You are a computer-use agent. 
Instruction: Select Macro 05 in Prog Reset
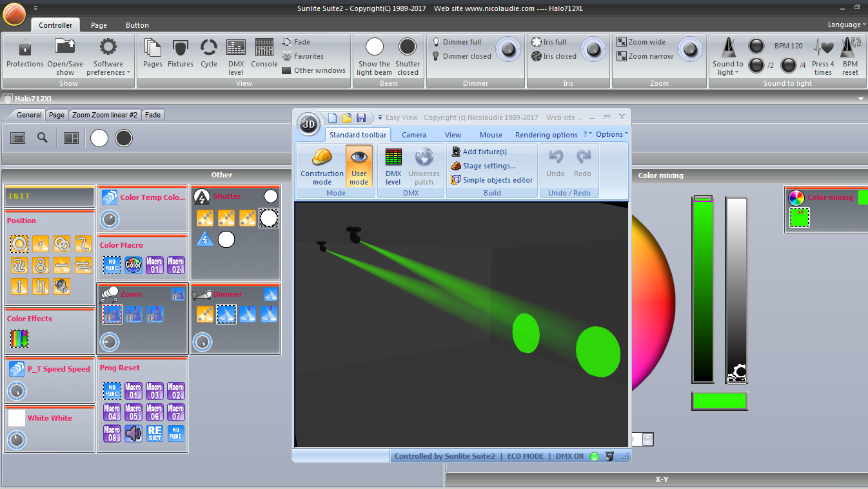pos(133,412)
